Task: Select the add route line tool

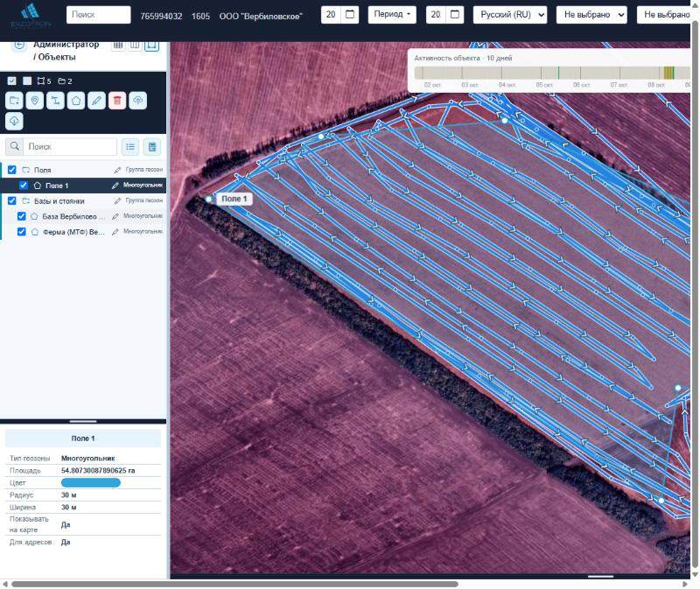Action: 55,101
